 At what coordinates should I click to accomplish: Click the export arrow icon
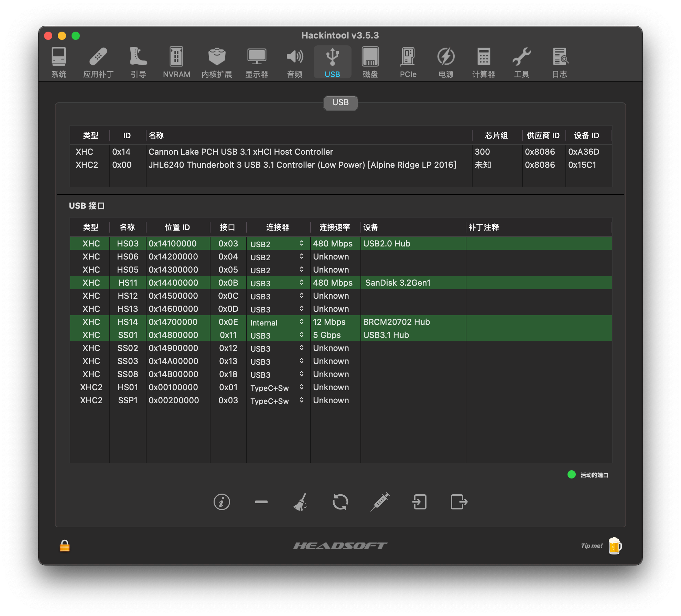(459, 502)
